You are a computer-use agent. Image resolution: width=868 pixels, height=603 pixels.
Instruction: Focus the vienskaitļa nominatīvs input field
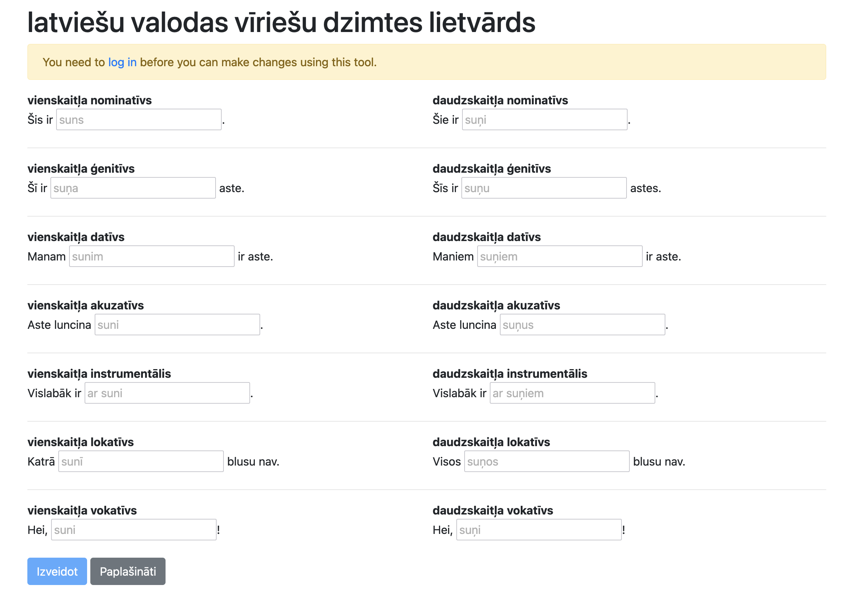pyautogui.click(x=139, y=119)
